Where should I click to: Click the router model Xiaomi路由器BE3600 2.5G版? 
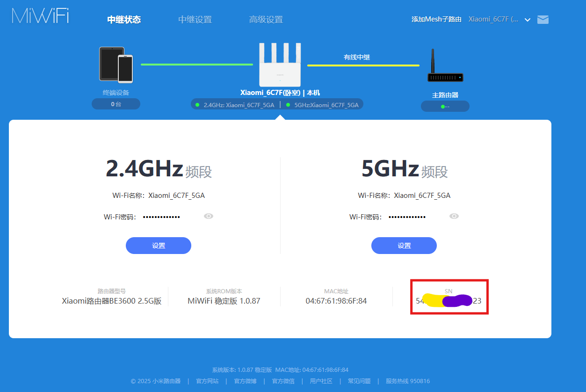click(x=112, y=301)
